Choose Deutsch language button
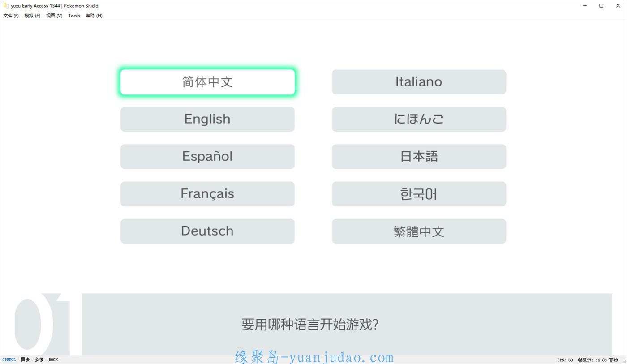This screenshot has width=627, height=364. click(x=207, y=231)
